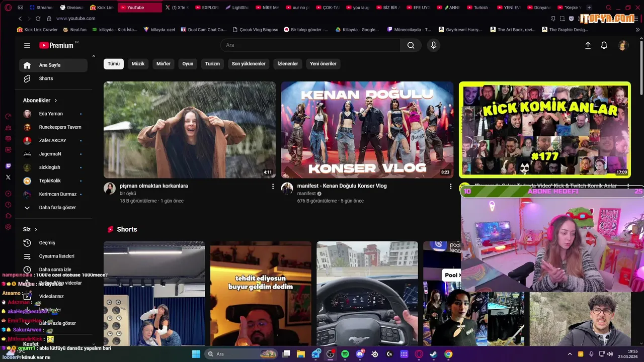
Task: Open the Runekeepers Tavern subscription
Action: click(53, 127)
